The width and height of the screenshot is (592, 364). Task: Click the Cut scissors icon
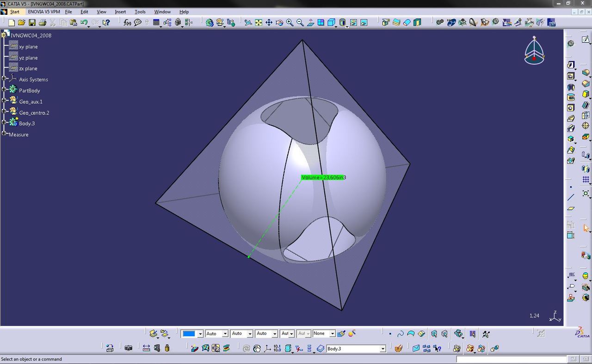(x=53, y=22)
